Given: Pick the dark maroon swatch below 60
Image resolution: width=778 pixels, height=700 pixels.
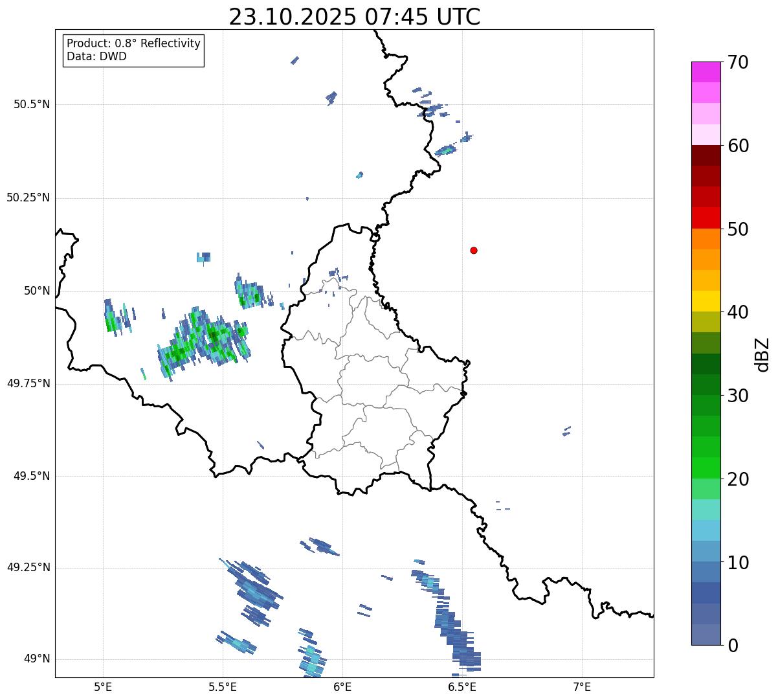Looking at the screenshot, I should point(706,155).
